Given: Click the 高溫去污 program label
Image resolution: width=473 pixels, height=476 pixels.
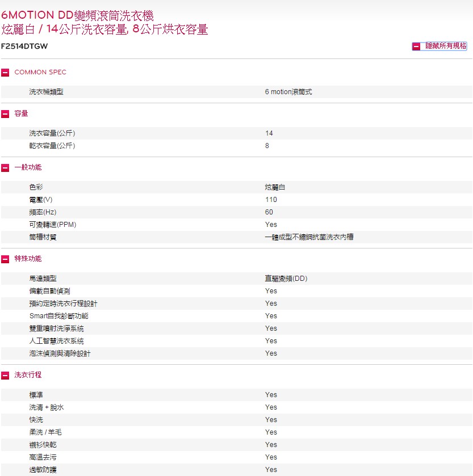Looking at the screenshot, I should coord(43,457).
